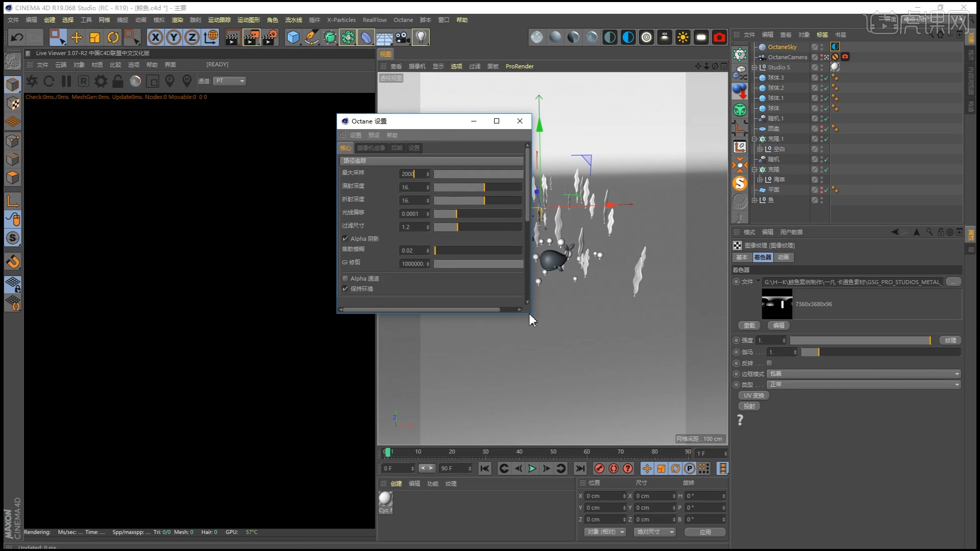980x551 pixels.
Task: Toggle the green check on 克隆.1
Action: pos(826,139)
